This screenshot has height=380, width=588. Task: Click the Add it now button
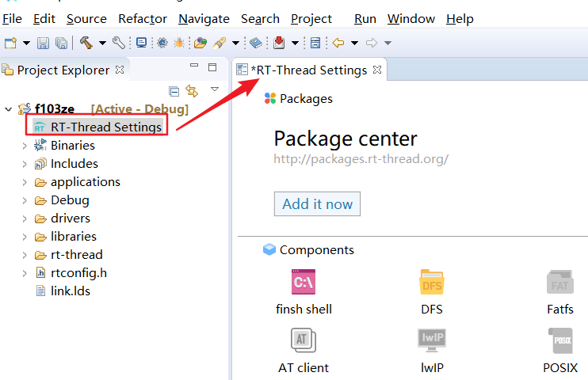coord(317,203)
